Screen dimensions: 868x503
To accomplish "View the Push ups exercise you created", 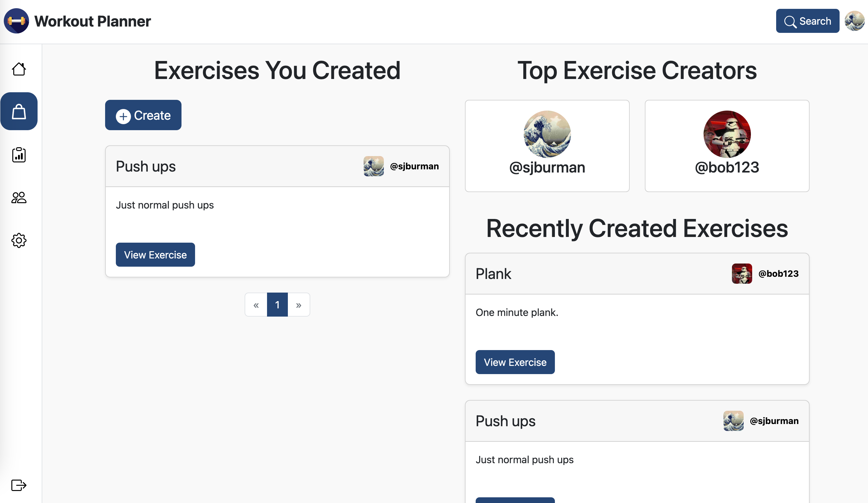I will [x=155, y=255].
